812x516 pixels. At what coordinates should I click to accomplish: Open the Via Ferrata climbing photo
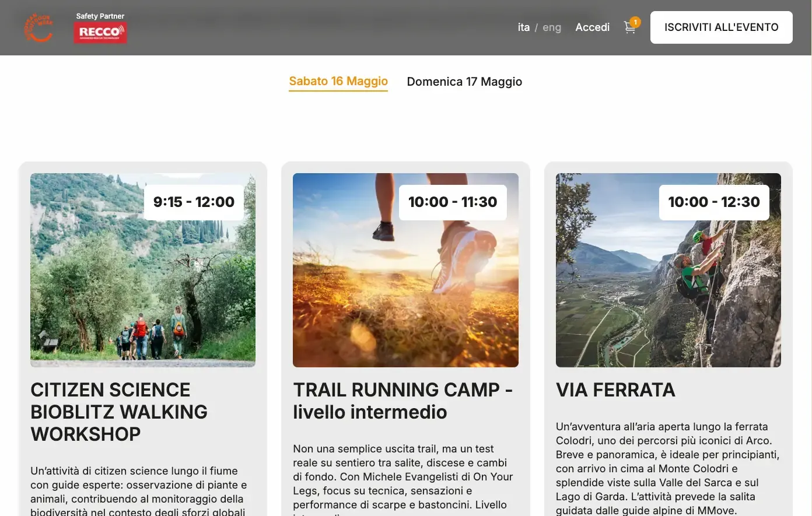668,270
